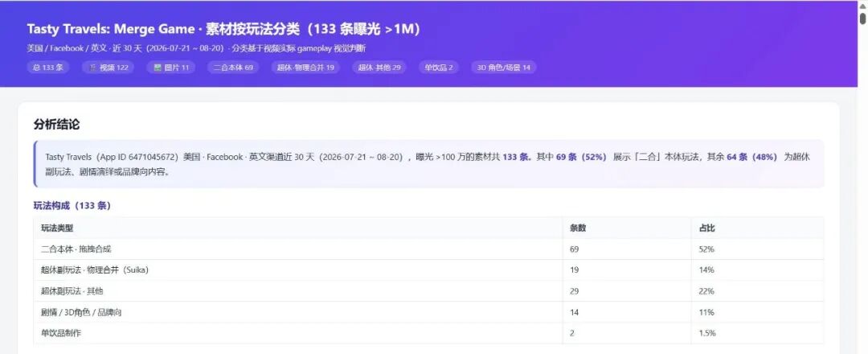Select the 二合本体 69 chip

coord(233,68)
